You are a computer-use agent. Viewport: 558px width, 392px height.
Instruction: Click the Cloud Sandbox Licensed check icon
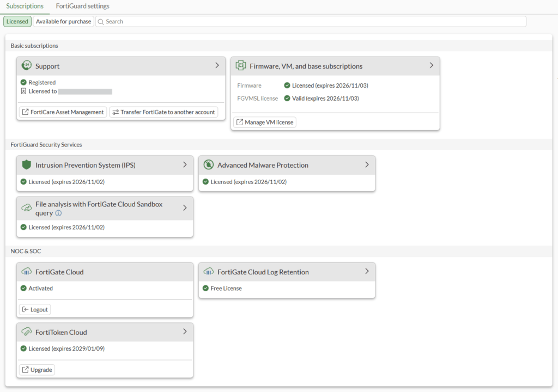point(23,227)
